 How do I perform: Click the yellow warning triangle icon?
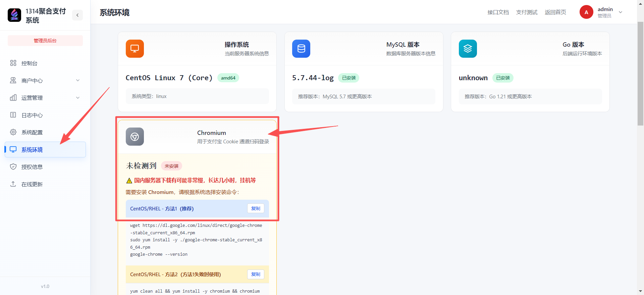(129, 181)
